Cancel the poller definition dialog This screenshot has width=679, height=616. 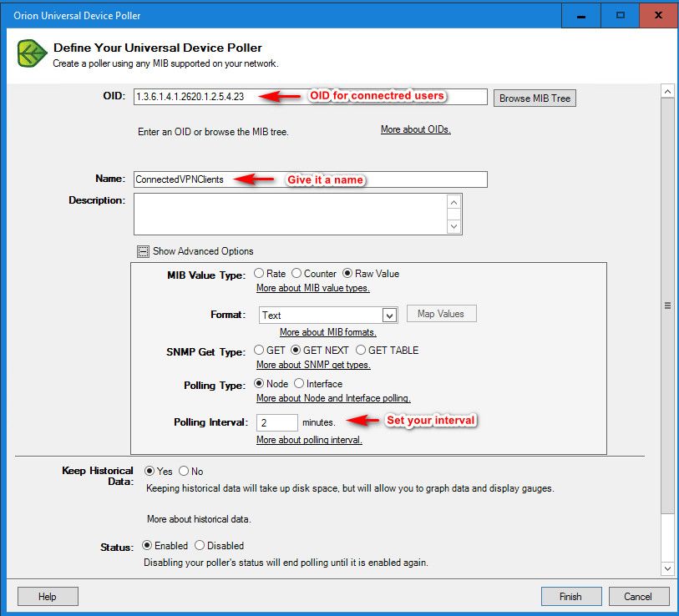tap(638, 596)
